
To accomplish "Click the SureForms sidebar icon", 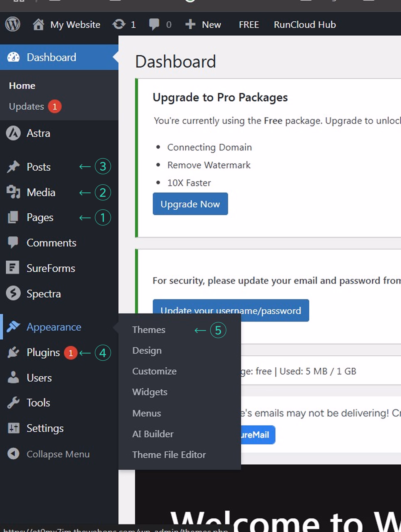I will [13, 268].
